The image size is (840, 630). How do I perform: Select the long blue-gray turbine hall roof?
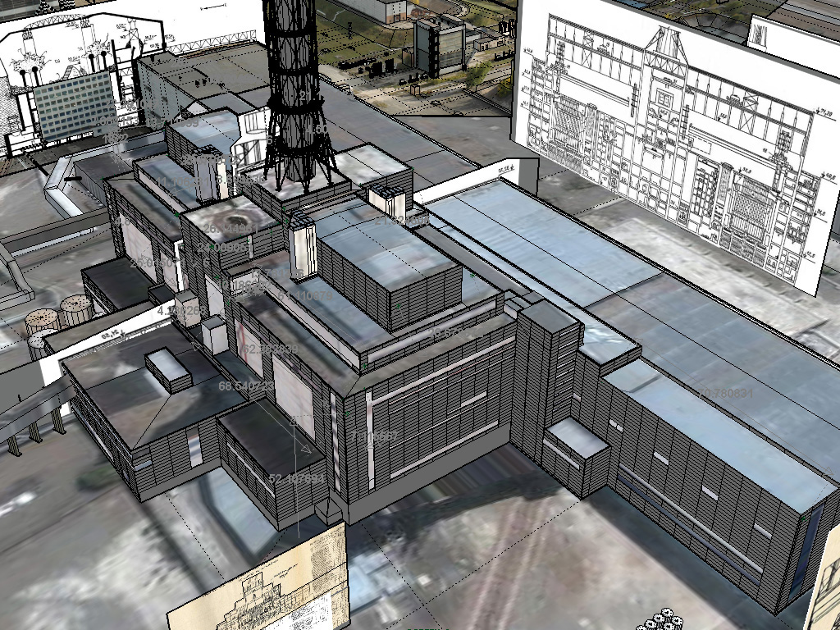coord(574,262)
